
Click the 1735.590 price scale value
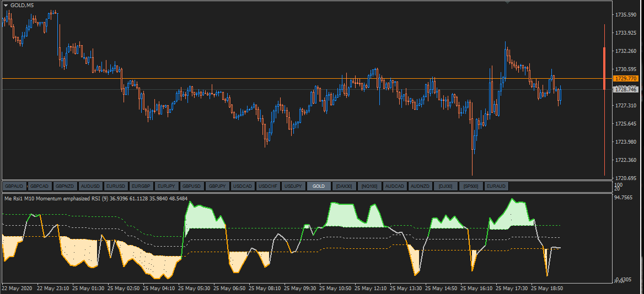point(625,15)
